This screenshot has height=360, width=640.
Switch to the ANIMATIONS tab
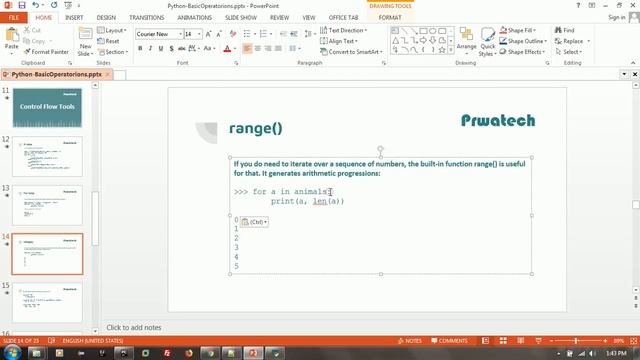pos(194,18)
